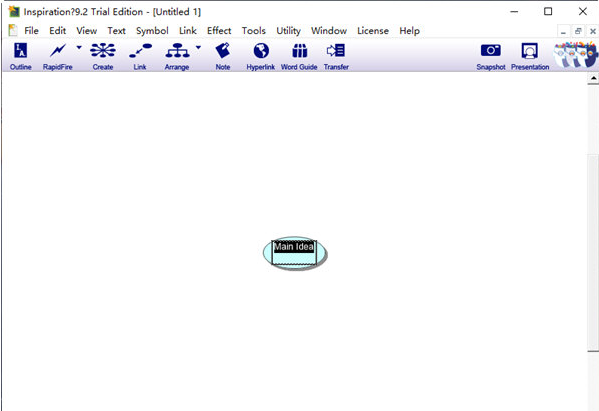The height and width of the screenshot is (411, 599).
Task: Insert a Hyperlink
Action: (x=261, y=57)
